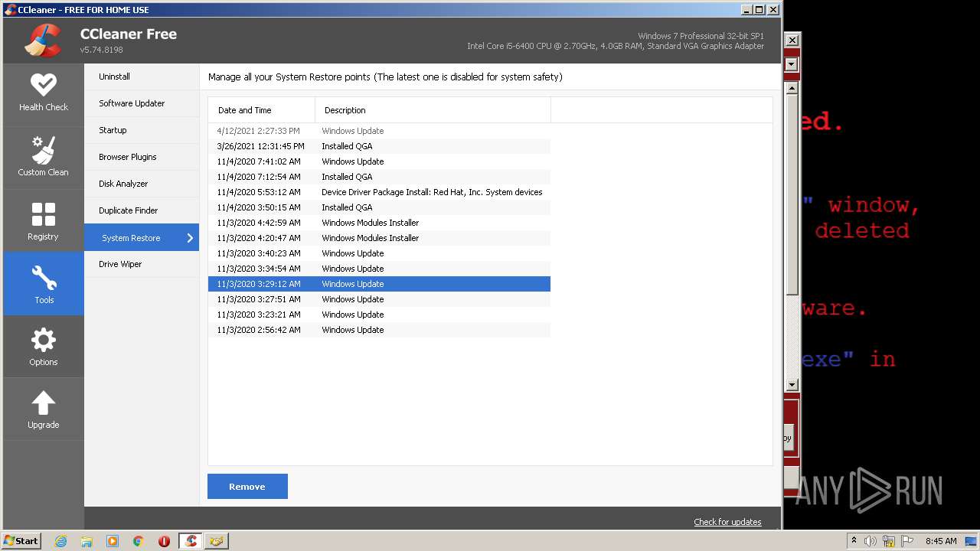Image resolution: width=980 pixels, height=551 pixels.
Task: Click the volume speaker tray icon
Action: click(871, 541)
